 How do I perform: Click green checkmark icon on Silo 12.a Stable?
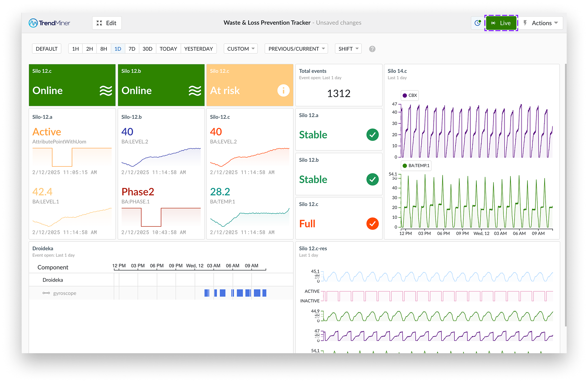coord(372,135)
